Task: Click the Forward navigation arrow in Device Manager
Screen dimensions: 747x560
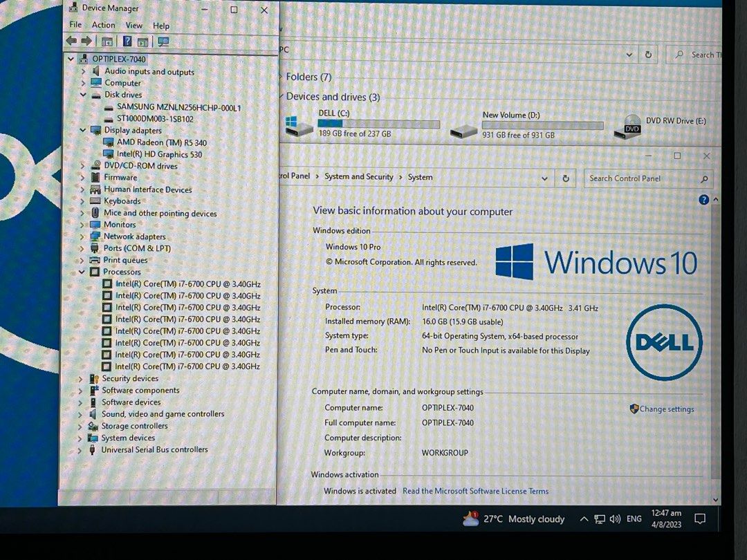Action: point(86,41)
